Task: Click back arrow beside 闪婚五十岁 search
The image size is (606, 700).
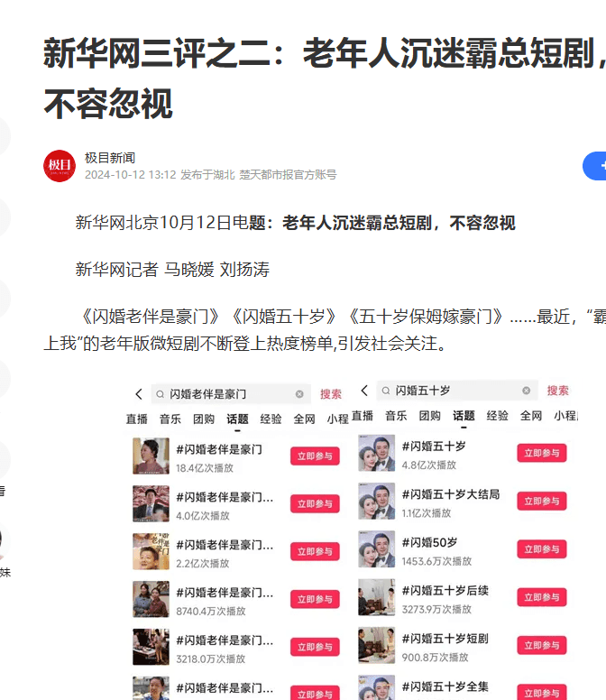Action: point(364,391)
